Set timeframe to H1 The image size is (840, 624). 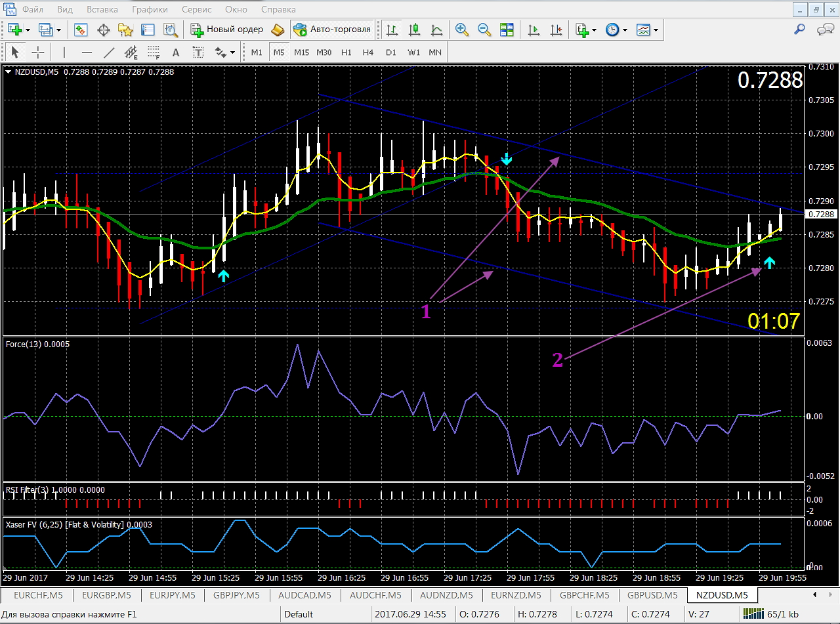[x=346, y=52]
